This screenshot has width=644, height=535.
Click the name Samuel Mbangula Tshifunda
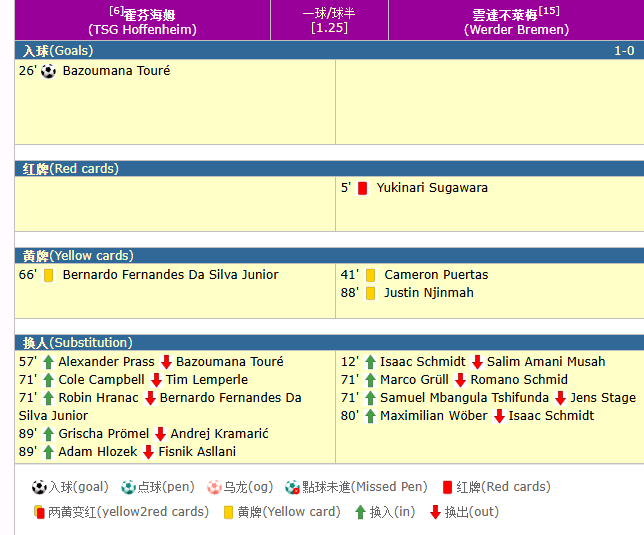465,398
